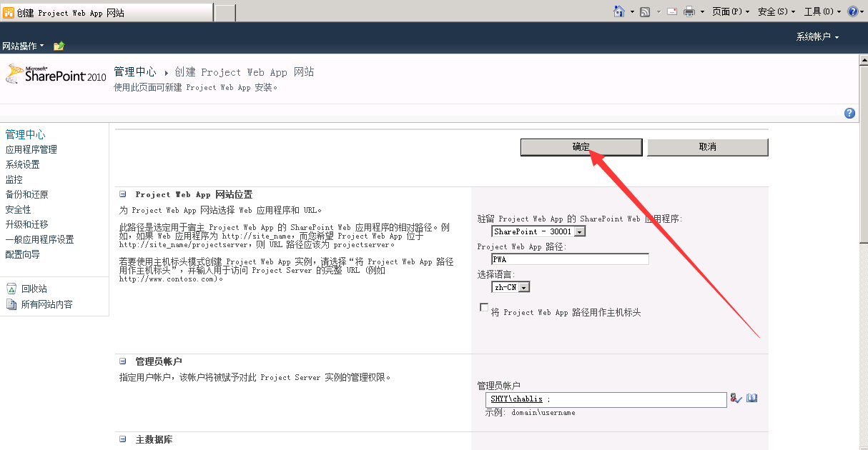The height and width of the screenshot is (450, 868).
Task: Click the Check Names icon
Action: point(736,399)
